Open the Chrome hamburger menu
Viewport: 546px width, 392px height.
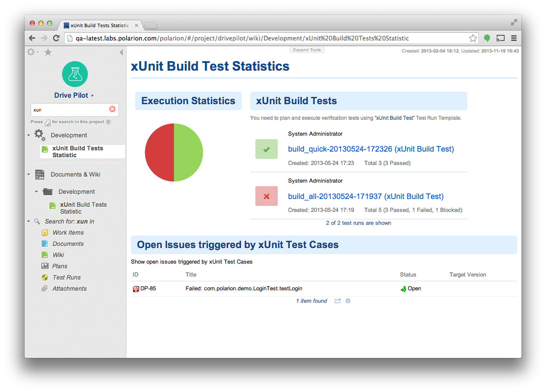coord(514,38)
